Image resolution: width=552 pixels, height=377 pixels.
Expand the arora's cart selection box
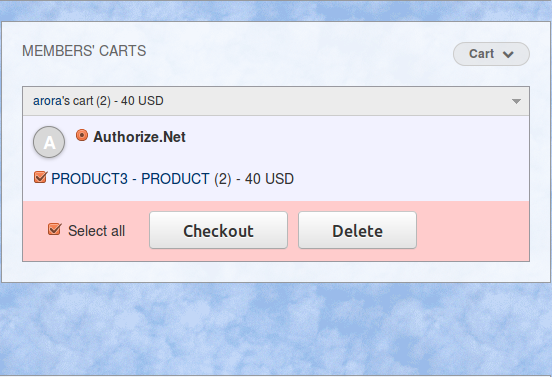(276, 101)
